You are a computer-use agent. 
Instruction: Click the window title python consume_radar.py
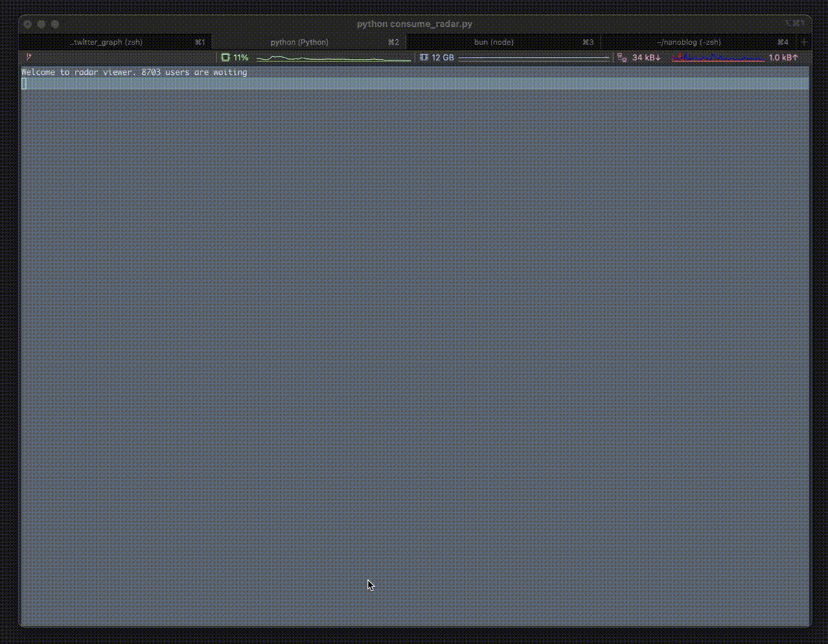pyautogui.click(x=414, y=24)
